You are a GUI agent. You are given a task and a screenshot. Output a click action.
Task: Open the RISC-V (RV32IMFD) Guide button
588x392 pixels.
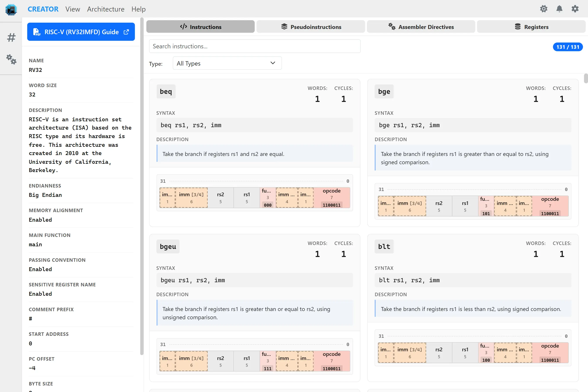(x=81, y=32)
